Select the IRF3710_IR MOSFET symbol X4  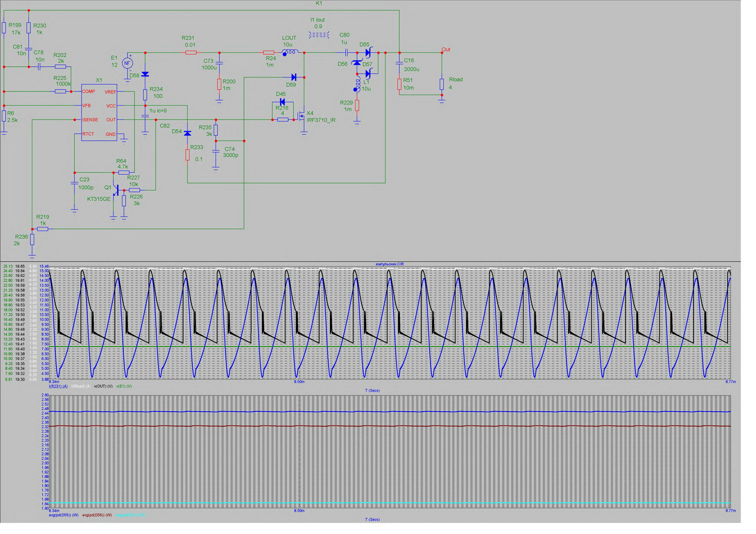pyautogui.click(x=301, y=117)
